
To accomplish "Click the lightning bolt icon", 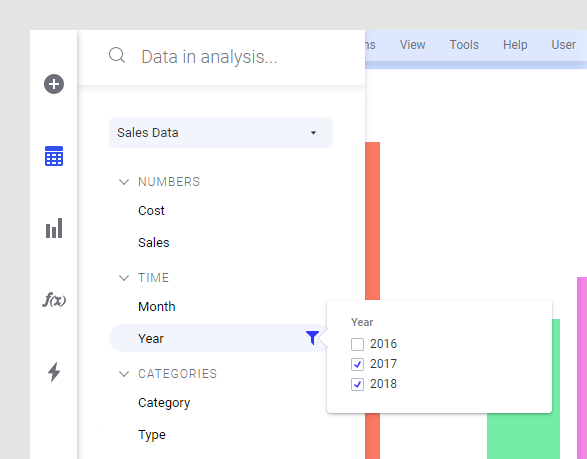I will click(x=54, y=372).
